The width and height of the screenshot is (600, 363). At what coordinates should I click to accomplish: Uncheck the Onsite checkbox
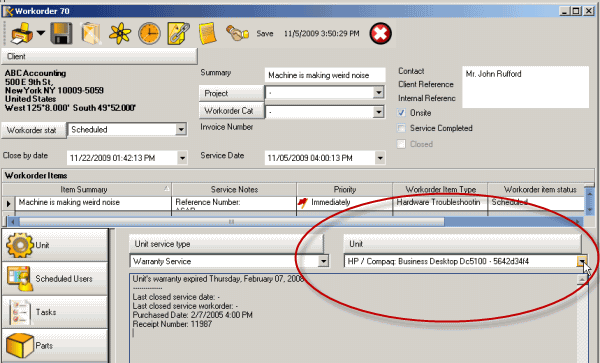(401, 113)
